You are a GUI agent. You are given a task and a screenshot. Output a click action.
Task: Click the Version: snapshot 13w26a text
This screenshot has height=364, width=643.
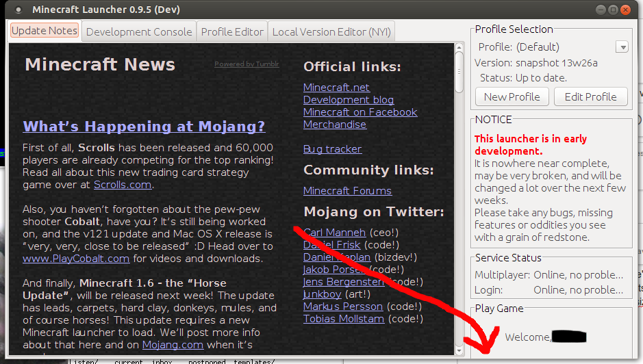tap(536, 63)
